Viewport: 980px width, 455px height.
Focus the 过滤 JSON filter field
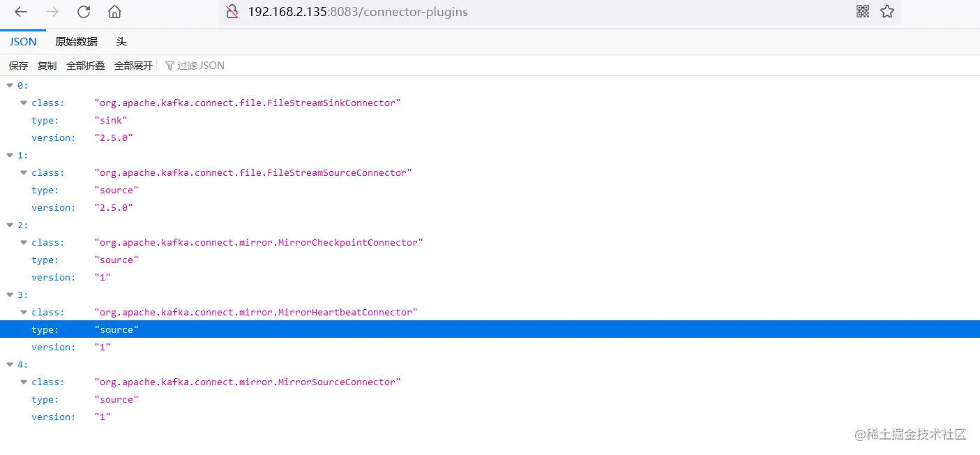click(x=201, y=66)
